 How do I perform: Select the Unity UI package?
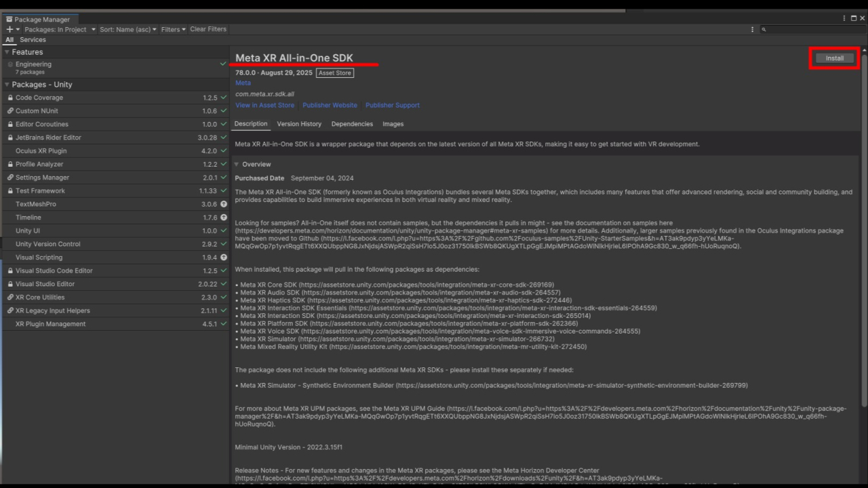tap(115, 230)
